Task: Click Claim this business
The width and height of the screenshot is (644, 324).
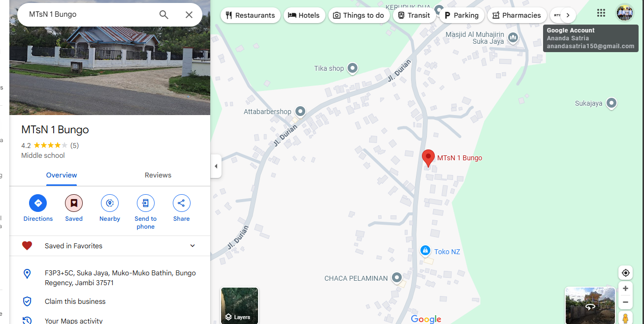Action: 75,301
